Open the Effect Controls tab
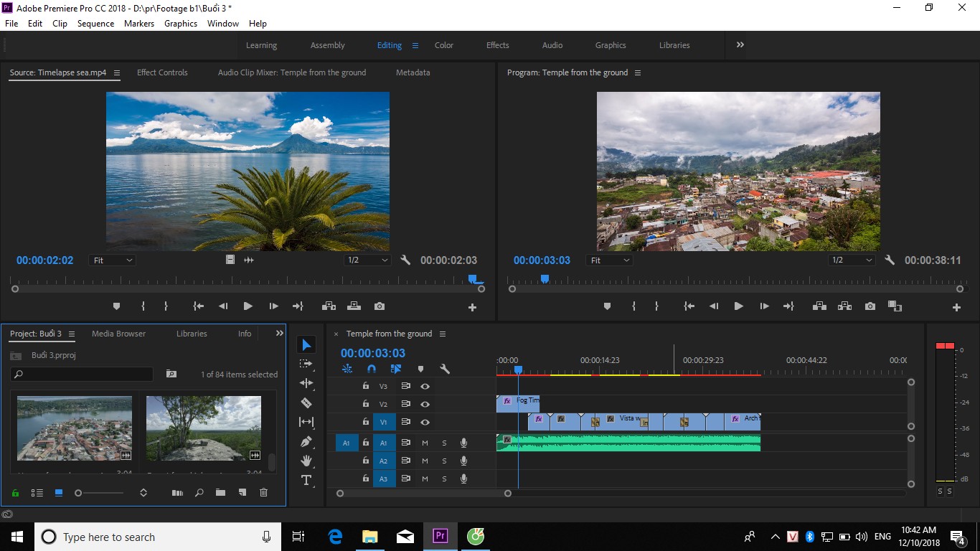 [x=162, y=72]
